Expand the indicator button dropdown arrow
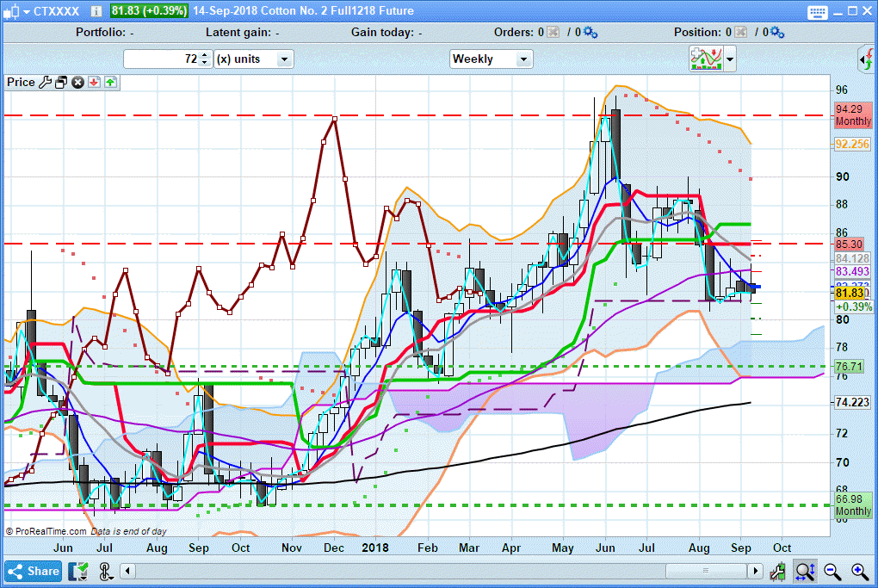This screenshot has height=588, width=878. pyautogui.click(x=730, y=59)
